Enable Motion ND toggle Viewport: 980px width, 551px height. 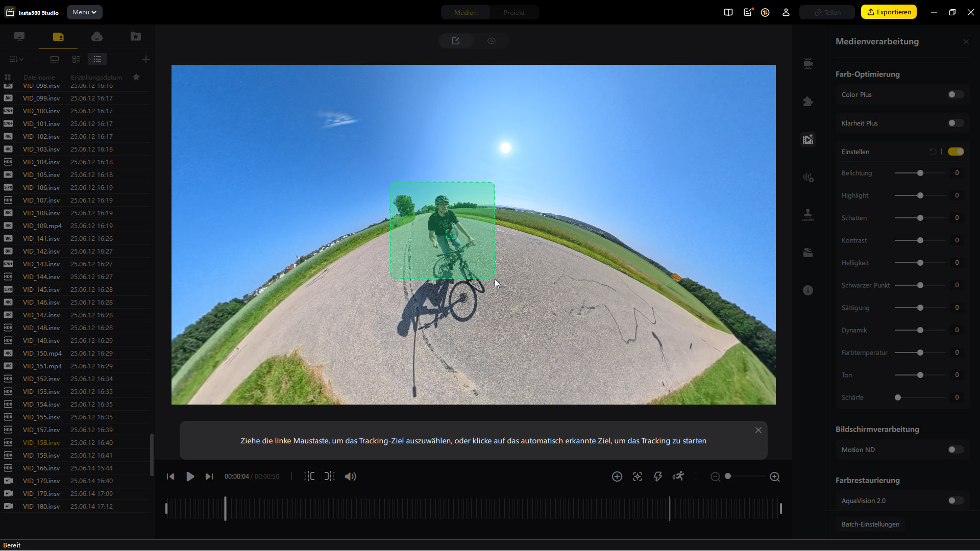(955, 450)
